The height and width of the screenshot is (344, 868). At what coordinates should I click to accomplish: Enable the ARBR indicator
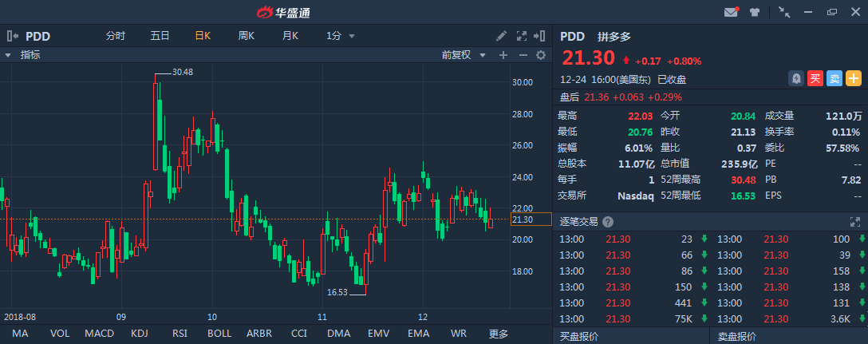pyautogui.click(x=259, y=334)
